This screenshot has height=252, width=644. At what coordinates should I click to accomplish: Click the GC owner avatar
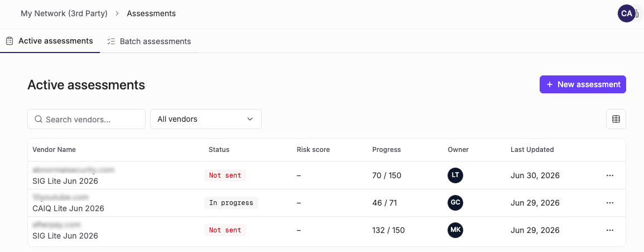pos(455,203)
